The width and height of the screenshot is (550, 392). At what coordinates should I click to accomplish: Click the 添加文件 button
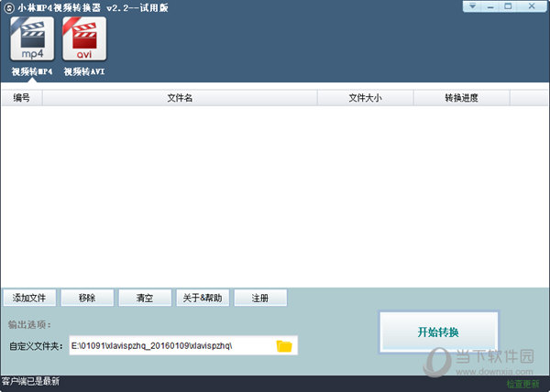29,298
